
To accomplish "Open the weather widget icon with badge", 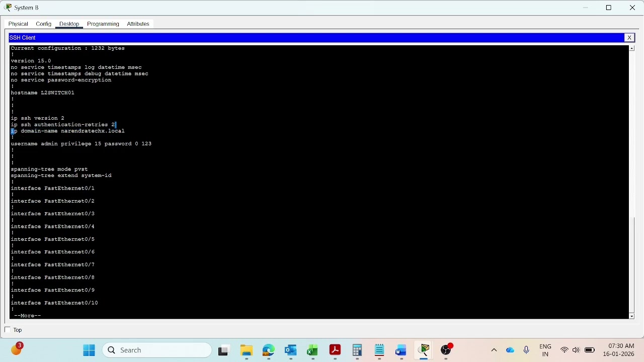I will point(17,349).
